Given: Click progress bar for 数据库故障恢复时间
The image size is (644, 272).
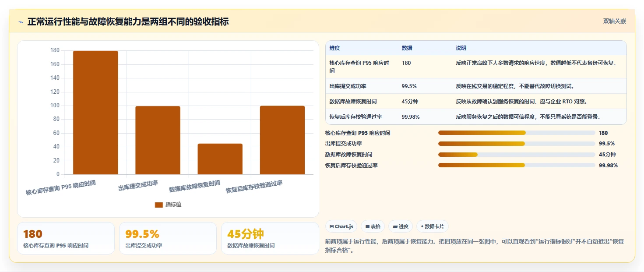Looking at the screenshot, I should tap(517, 154).
